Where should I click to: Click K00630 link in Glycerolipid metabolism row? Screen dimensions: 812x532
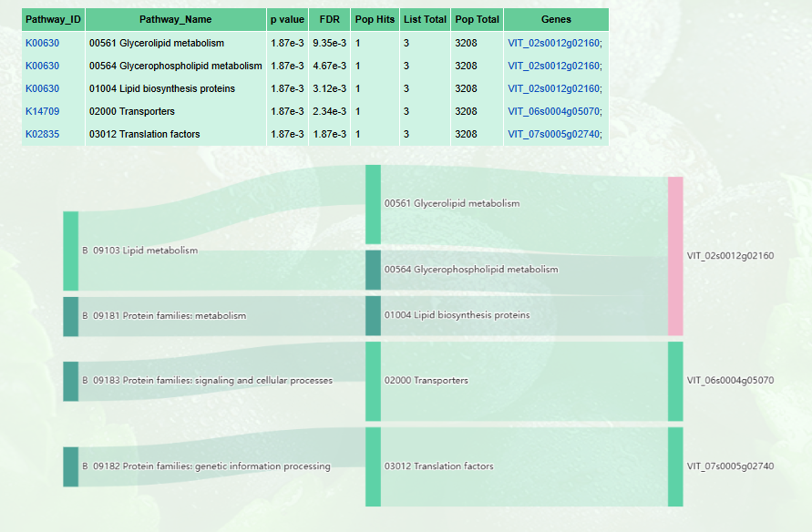click(42, 43)
